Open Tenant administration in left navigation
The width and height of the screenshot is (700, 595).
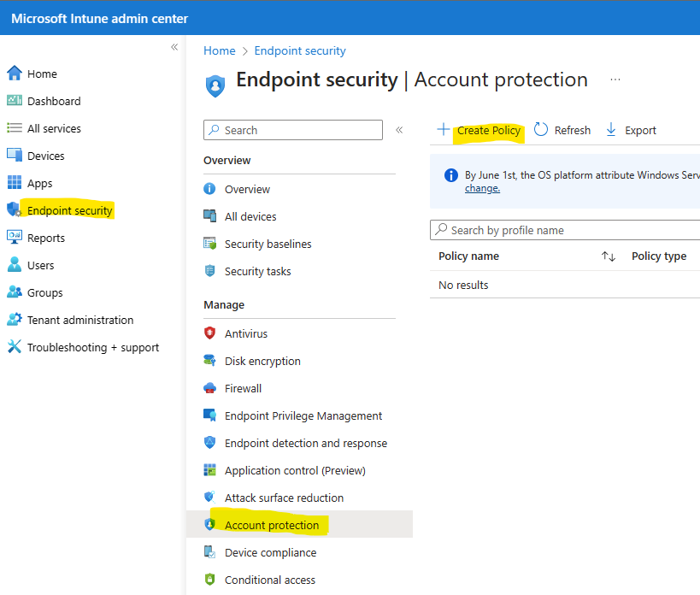[80, 320]
